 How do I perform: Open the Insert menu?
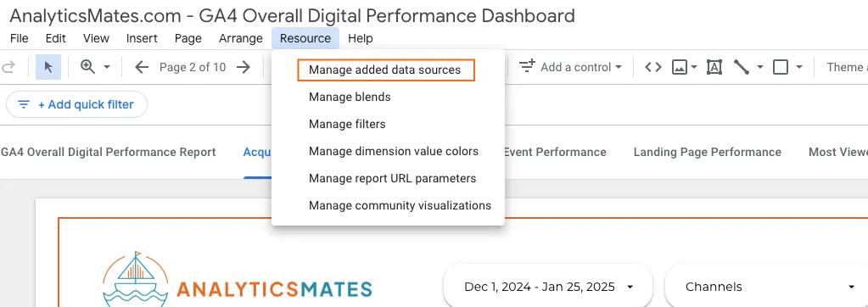point(142,38)
